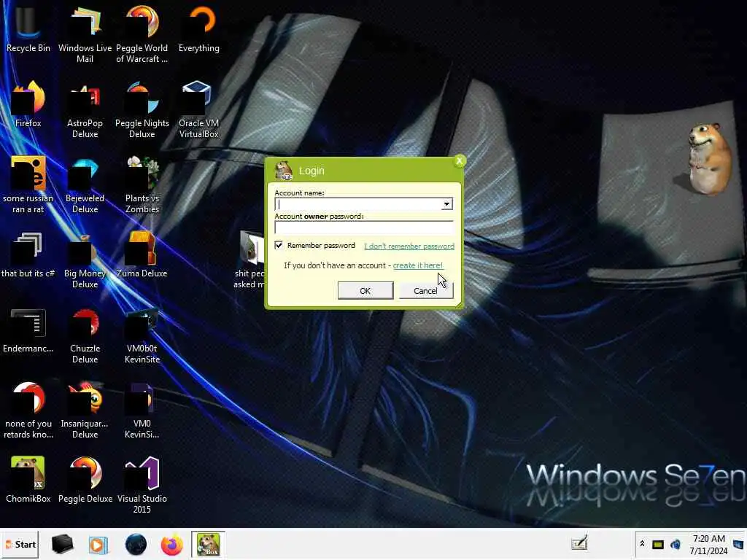
Task: Focus the Account owner password field
Action: coord(364,227)
